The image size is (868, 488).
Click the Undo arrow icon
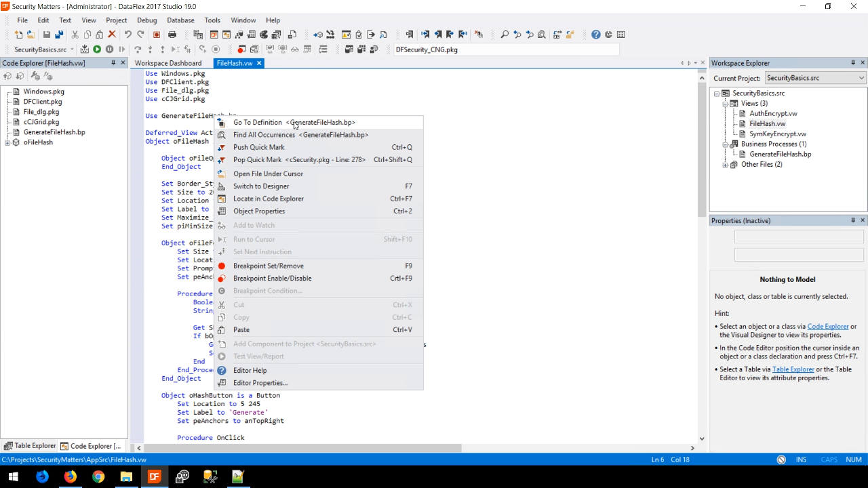coord(127,35)
